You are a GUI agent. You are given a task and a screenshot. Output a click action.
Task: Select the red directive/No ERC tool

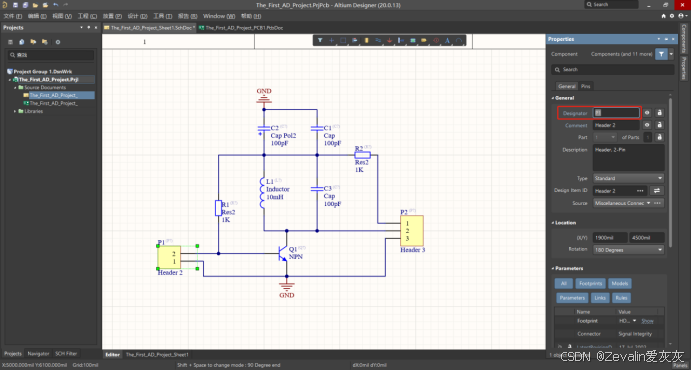click(x=436, y=41)
